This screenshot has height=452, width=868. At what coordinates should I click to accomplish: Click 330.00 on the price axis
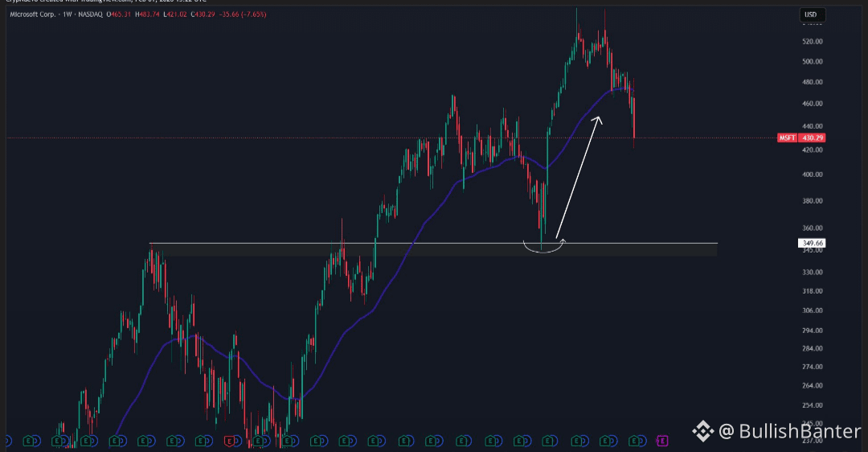click(812, 272)
